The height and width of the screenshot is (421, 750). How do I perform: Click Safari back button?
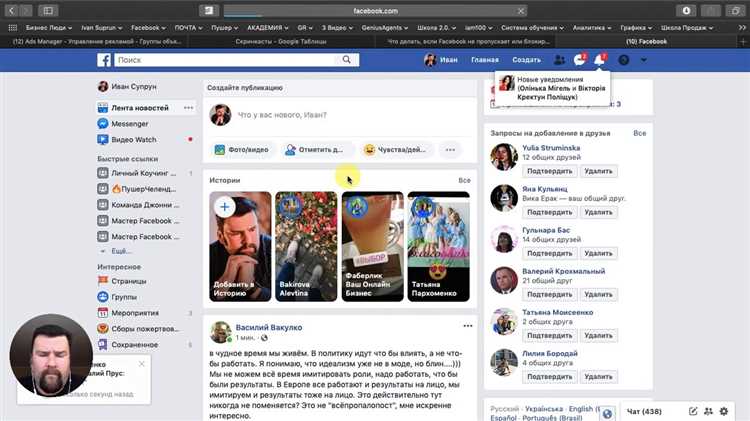coord(11,11)
